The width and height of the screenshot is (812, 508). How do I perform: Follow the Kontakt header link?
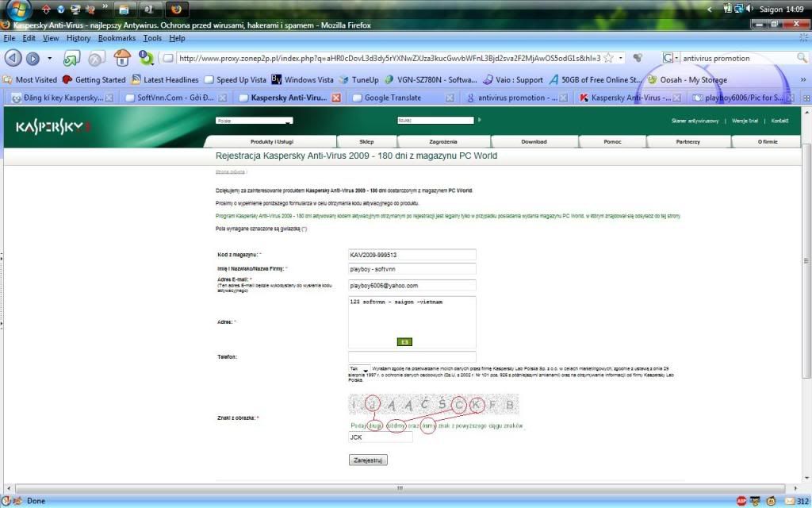[x=779, y=121]
